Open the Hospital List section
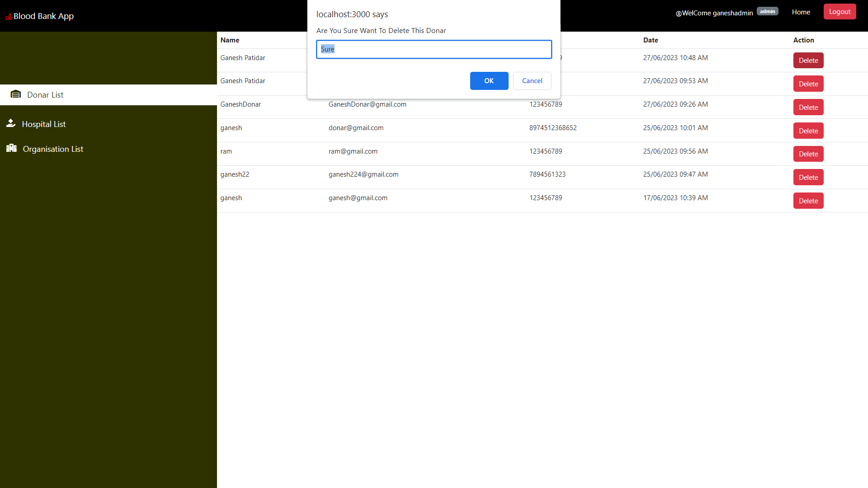The height and width of the screenshot is (488, 868). 44,124
